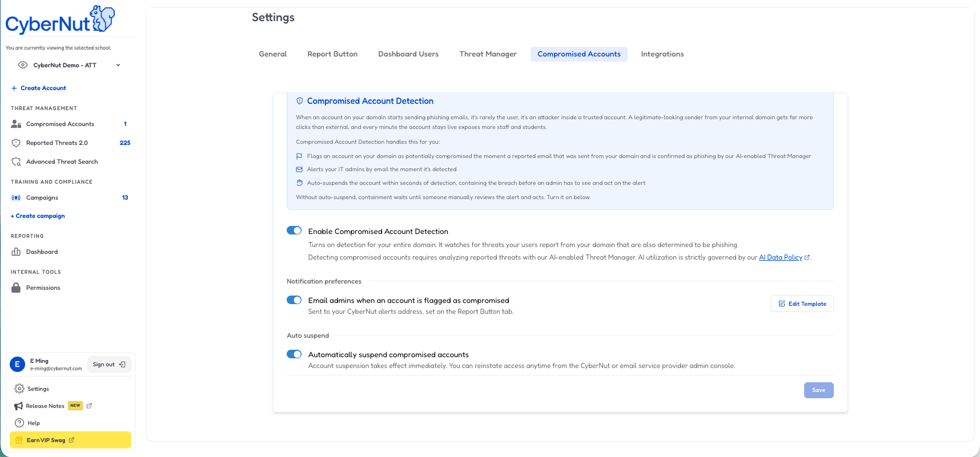Click the Sign out button
This screenshot has width=980, height=457.
pyautogui.click(x=109, y=364)
